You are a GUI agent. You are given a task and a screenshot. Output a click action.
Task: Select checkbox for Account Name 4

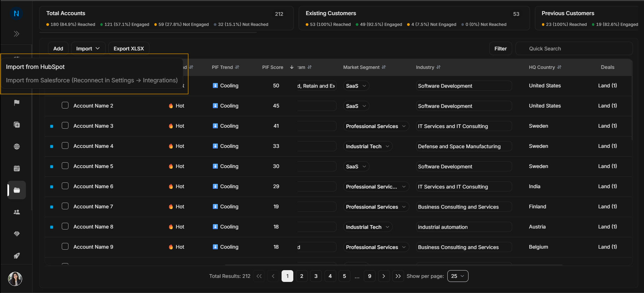click(x=65, y=145)
